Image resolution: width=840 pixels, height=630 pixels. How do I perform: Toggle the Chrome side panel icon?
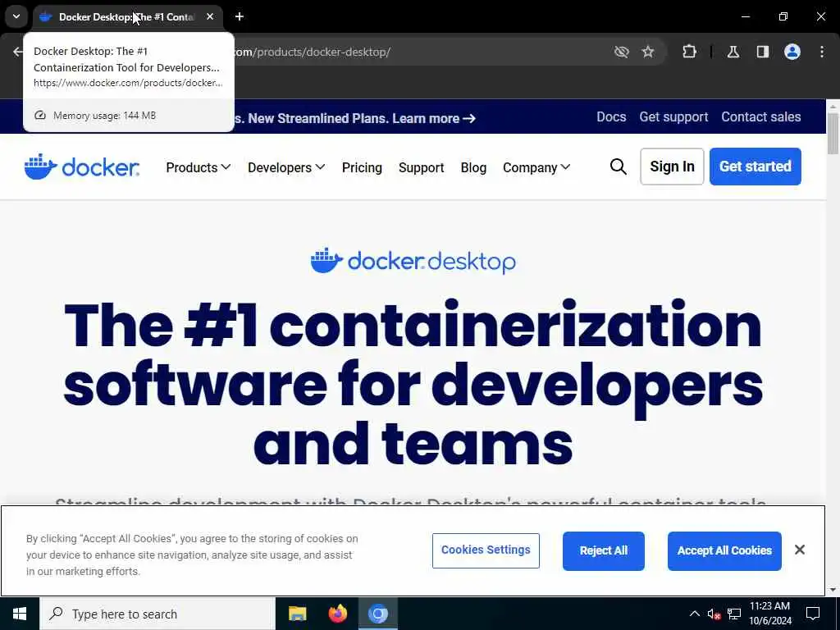(762, 52)
